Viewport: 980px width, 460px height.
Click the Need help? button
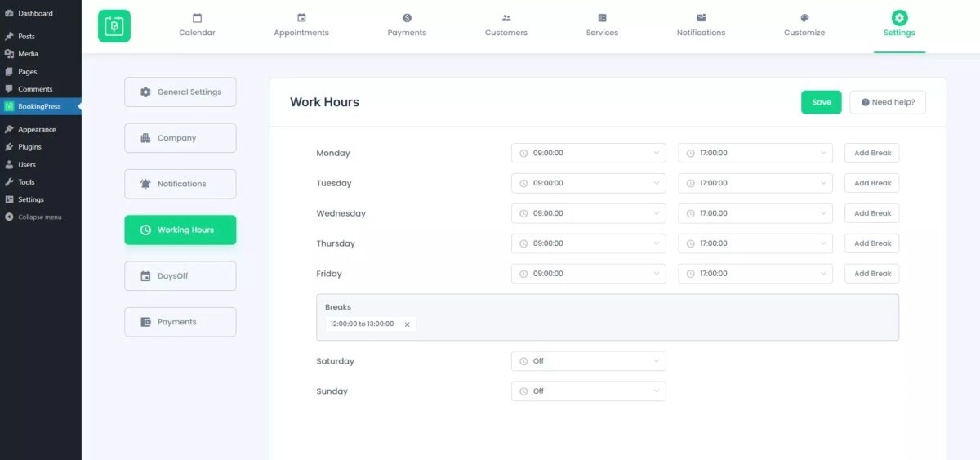pyautogui.click(x=887, y=102)
